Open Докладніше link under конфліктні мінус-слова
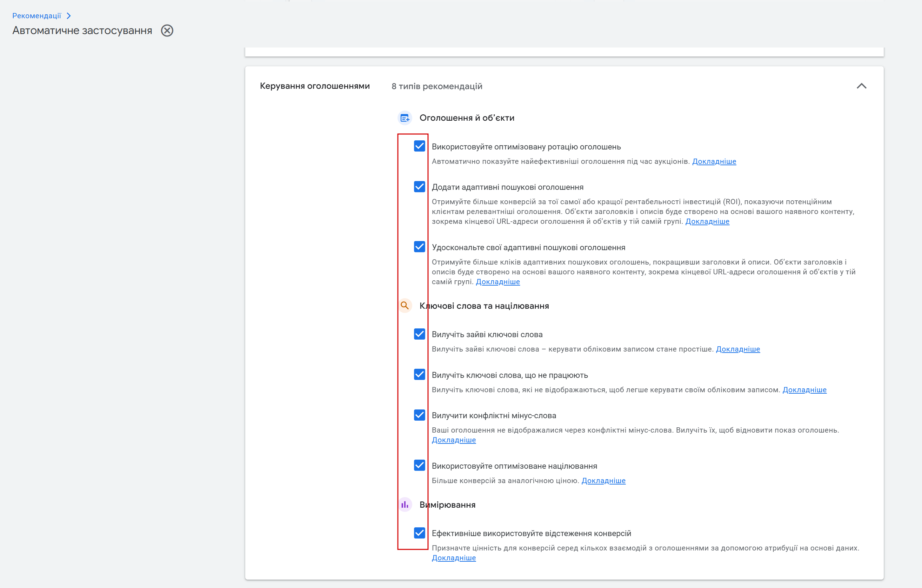Image resolution: width=922 pixels, height=588 pixels. 454,440
